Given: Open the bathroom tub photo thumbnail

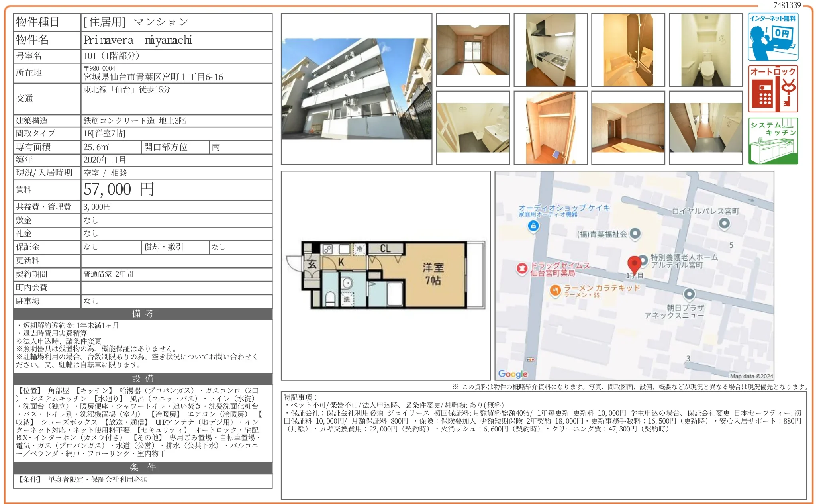Looking at the screenshot, I should (x=628, y=50).
